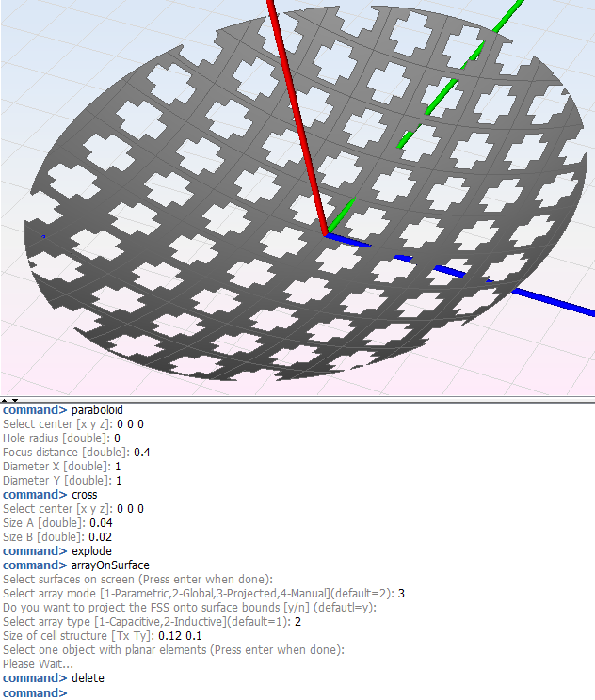This screenshot has height=700, width=595.
Task: Click the splitter collapse-up arrow
Action: click(x=5, y=400)
